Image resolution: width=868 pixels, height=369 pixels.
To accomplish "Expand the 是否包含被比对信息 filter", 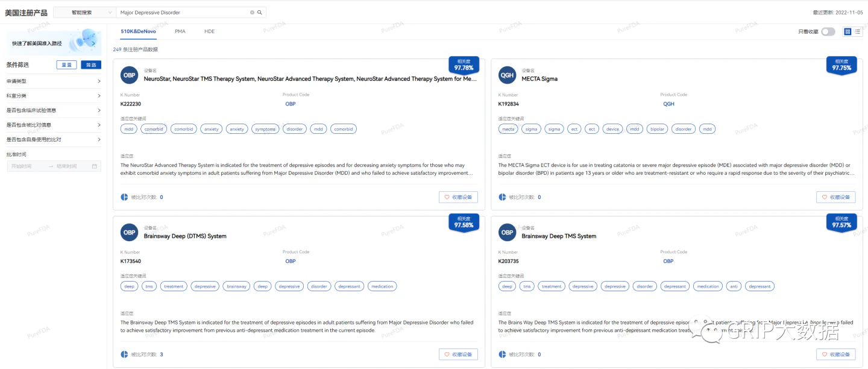I will pos(54,125).
